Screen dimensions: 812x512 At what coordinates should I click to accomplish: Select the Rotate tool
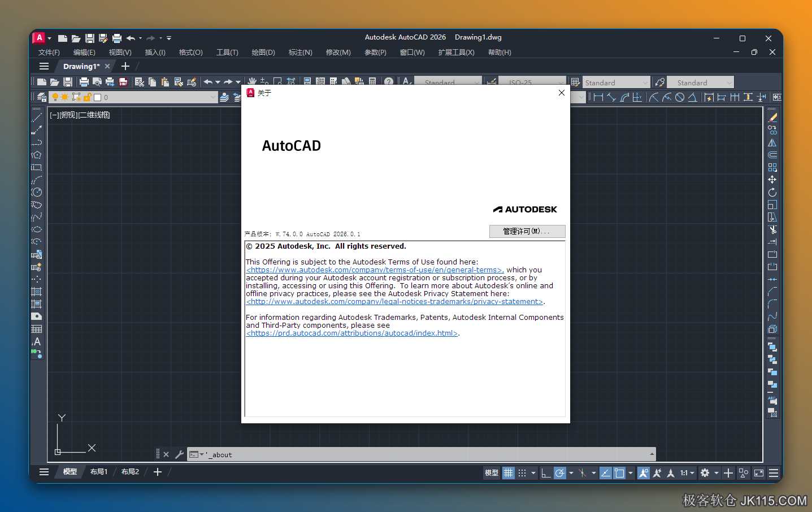pos(772,192)
